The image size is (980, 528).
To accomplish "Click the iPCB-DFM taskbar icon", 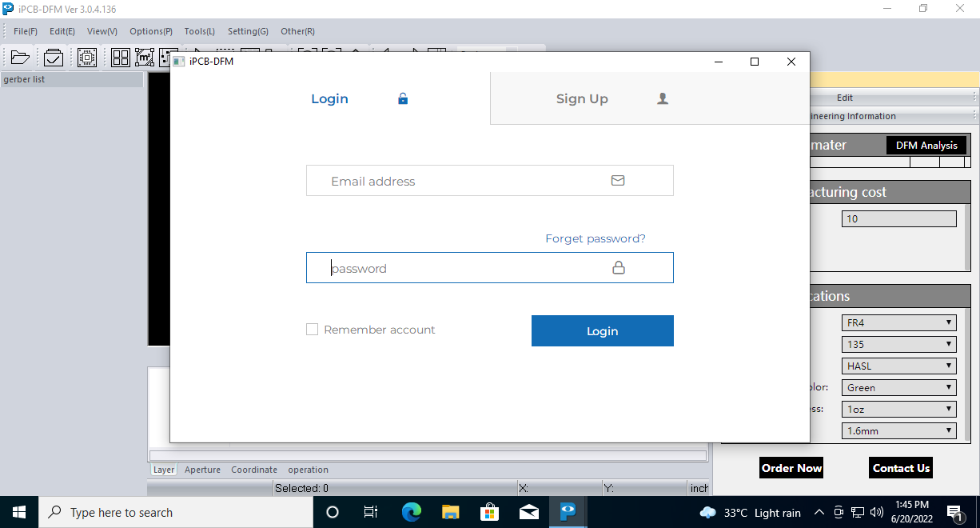I will point(568,512).
